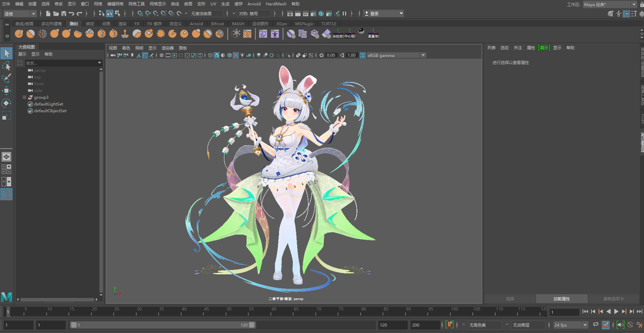Screen dimensions: 644x333
Task: Click the Center Pivot shelf icon
Action: tap(350, 34)
